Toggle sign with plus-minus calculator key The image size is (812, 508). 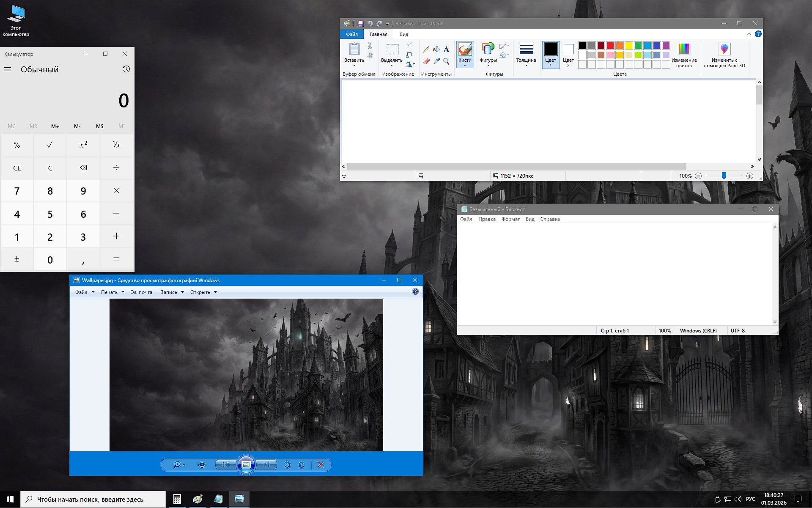point(17,259)
